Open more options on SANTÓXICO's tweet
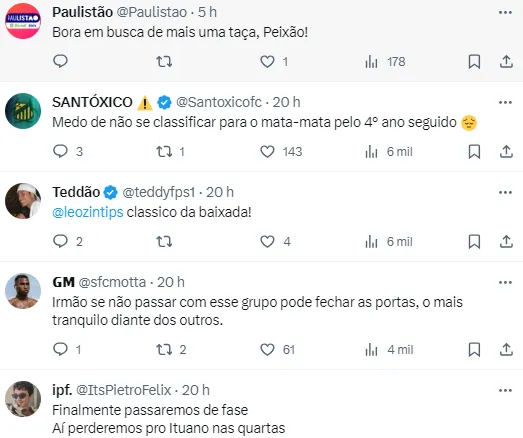This screenshot has width=523, height=438. point(505,102)
